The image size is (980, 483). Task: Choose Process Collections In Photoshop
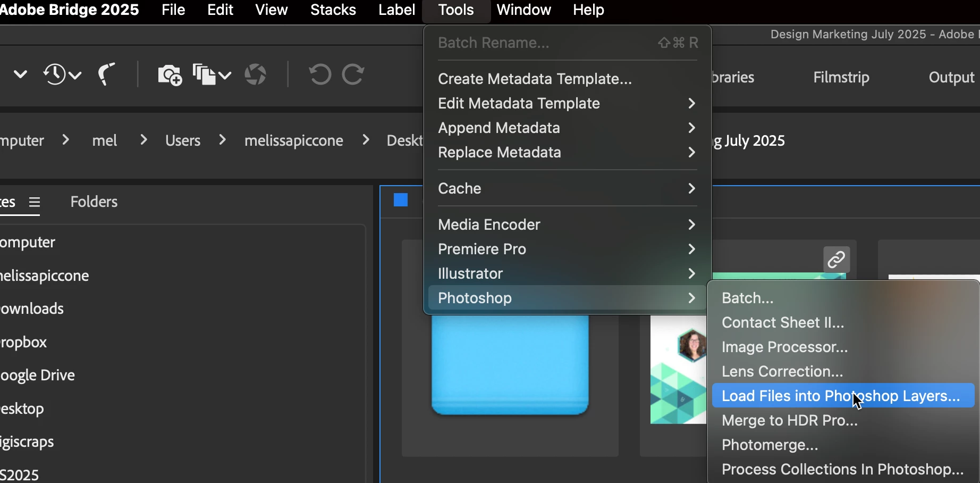[843, 469]
